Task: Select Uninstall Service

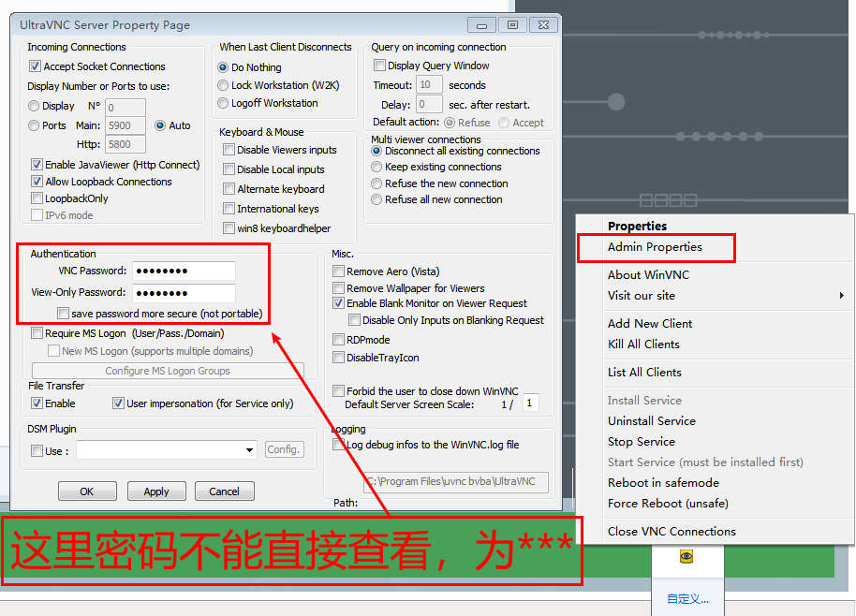Action: pos(652,420)
